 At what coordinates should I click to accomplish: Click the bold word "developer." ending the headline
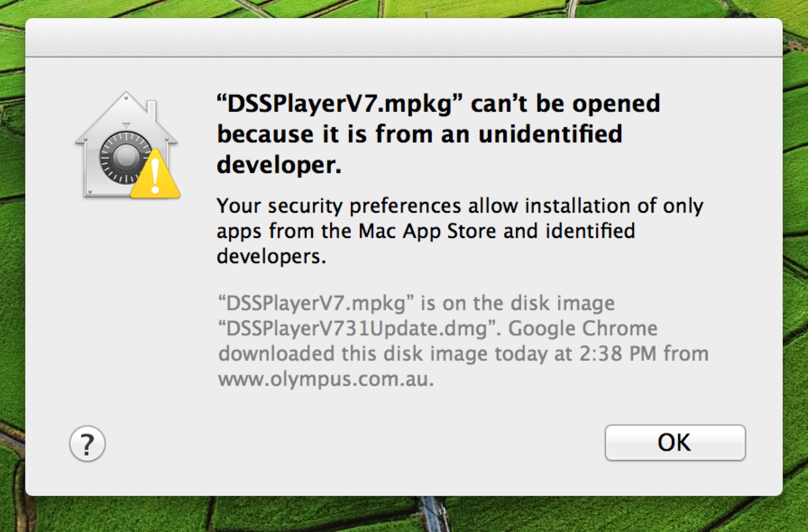click(x=279, y=165)
